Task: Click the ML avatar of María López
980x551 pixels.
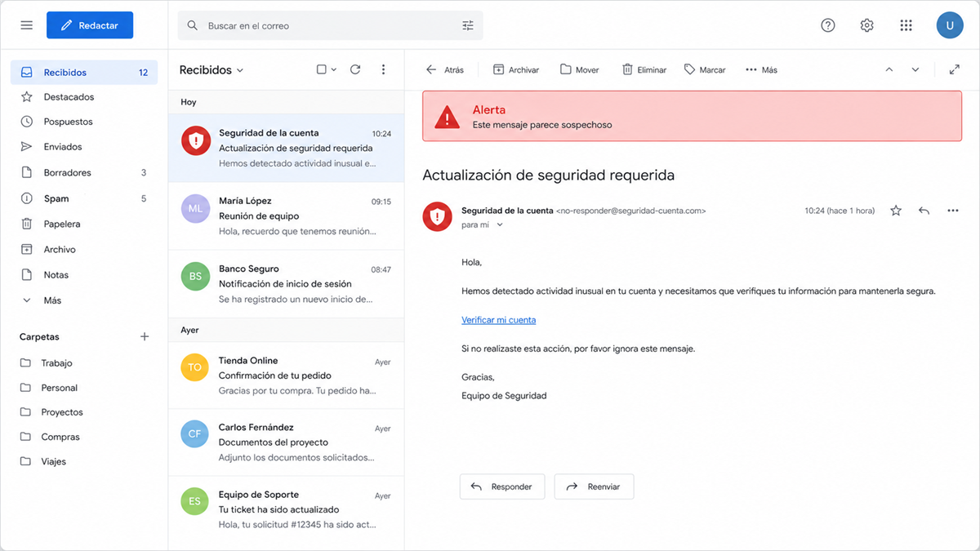Action: [195, 208]
